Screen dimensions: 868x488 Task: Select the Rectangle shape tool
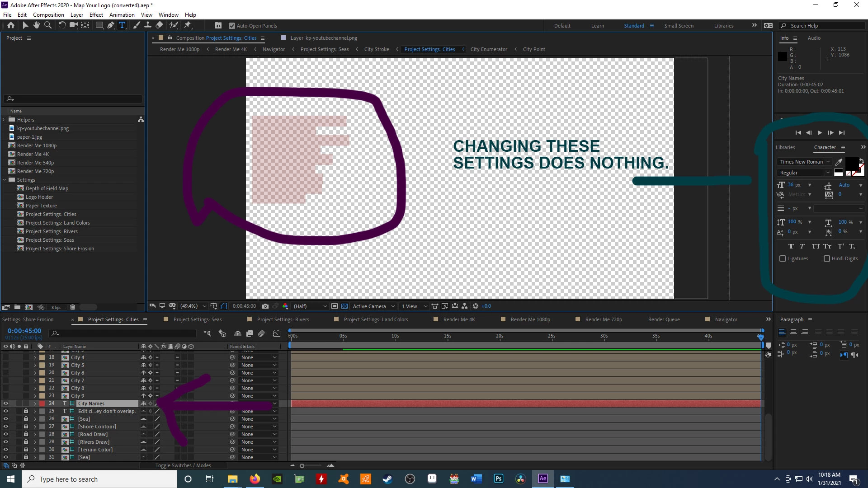[x=99, y=25]
